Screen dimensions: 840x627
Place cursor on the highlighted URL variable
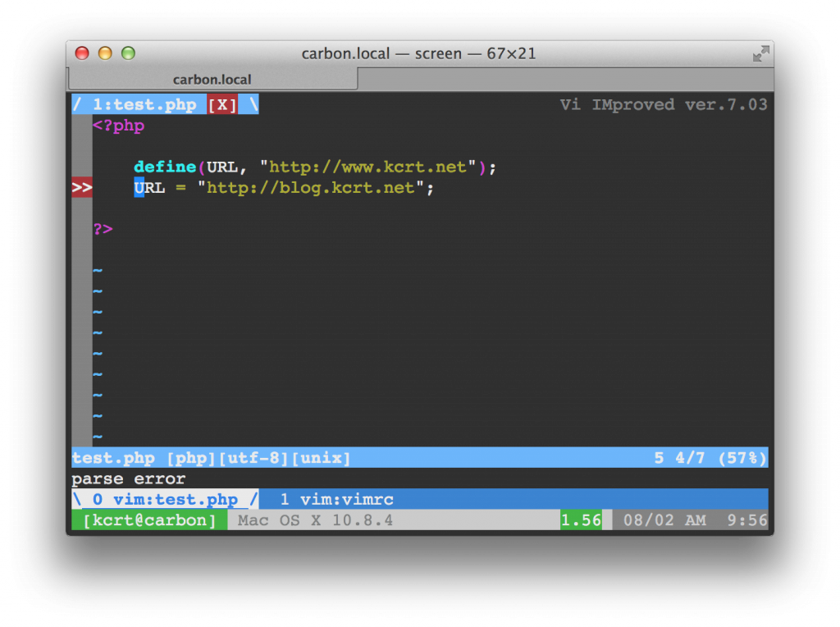[x=149, y=188]
